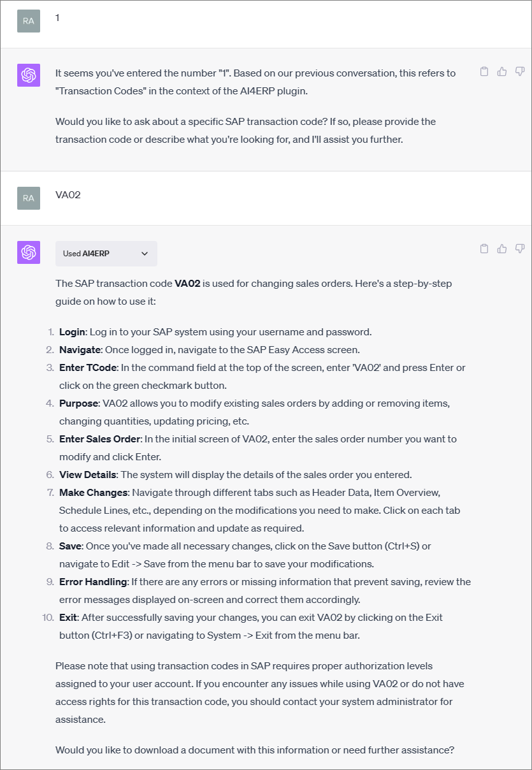Click the bold "Exit" step label

tap(68, 618)
